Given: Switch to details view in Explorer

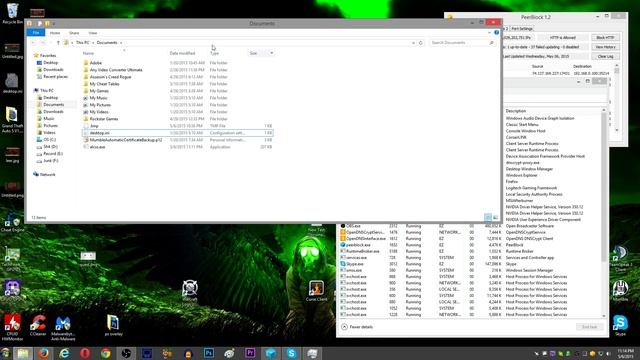Looking at the screenshot, I should pos(488,218).
